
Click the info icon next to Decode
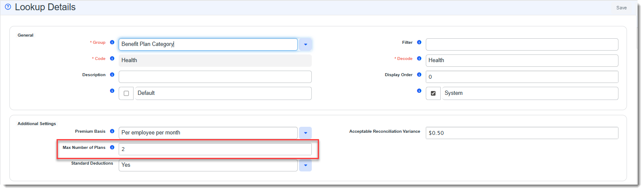[419, 59]
